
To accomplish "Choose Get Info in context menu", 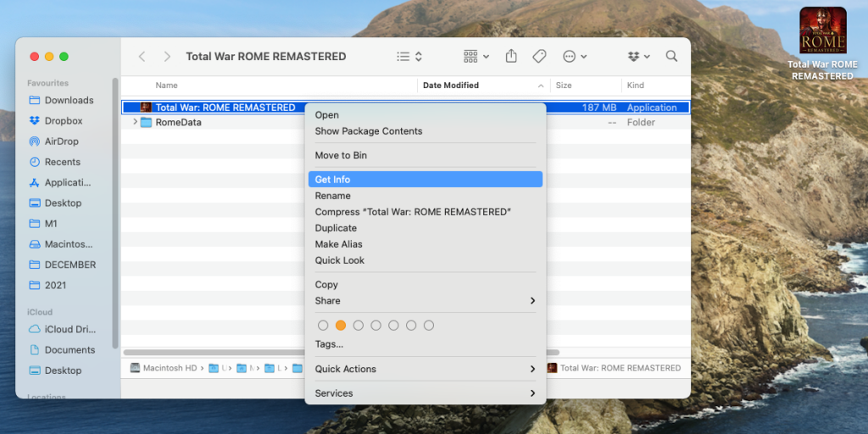I will tap(426, 180).
